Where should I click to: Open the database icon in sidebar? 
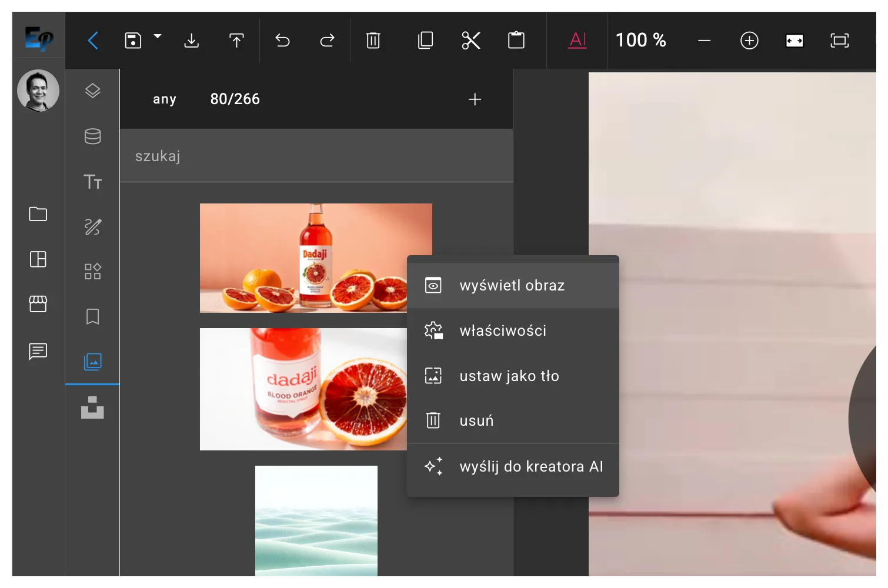92,136
